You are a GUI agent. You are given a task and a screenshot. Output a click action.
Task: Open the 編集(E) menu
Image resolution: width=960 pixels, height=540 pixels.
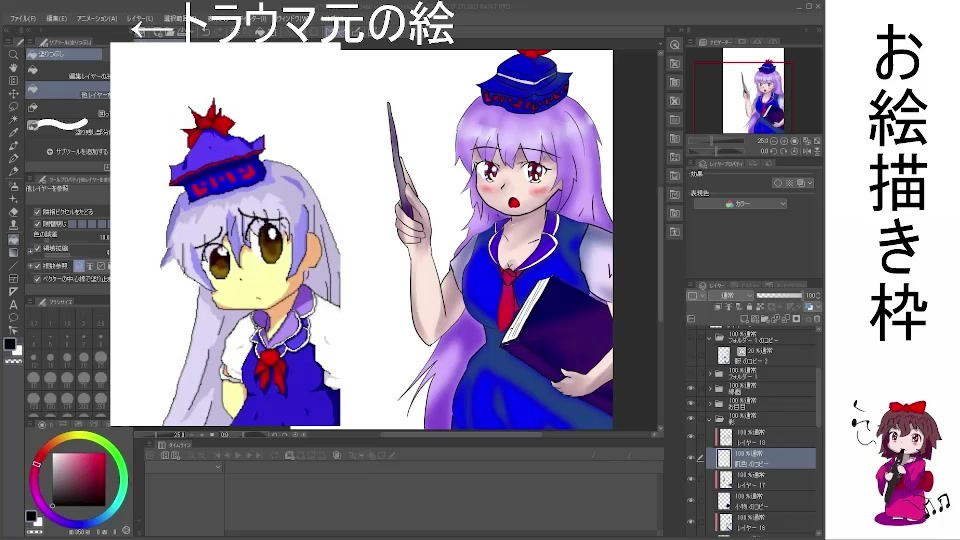[x=56, y=19]
